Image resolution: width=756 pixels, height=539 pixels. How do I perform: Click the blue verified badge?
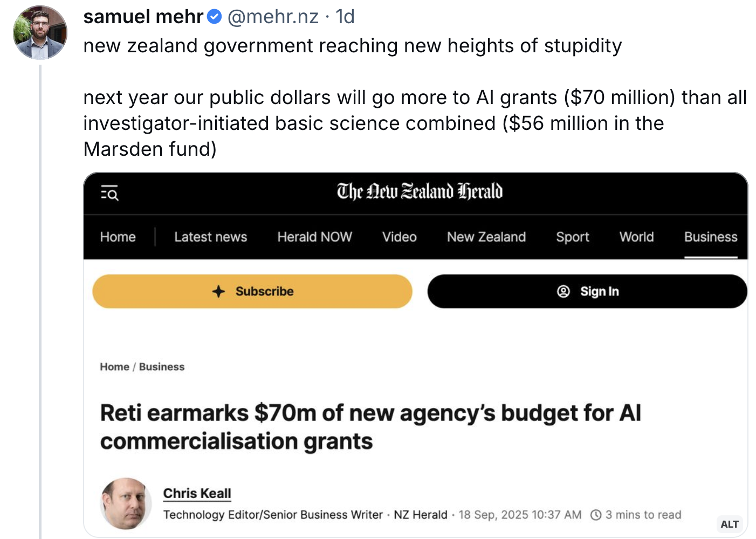point(215,17)
